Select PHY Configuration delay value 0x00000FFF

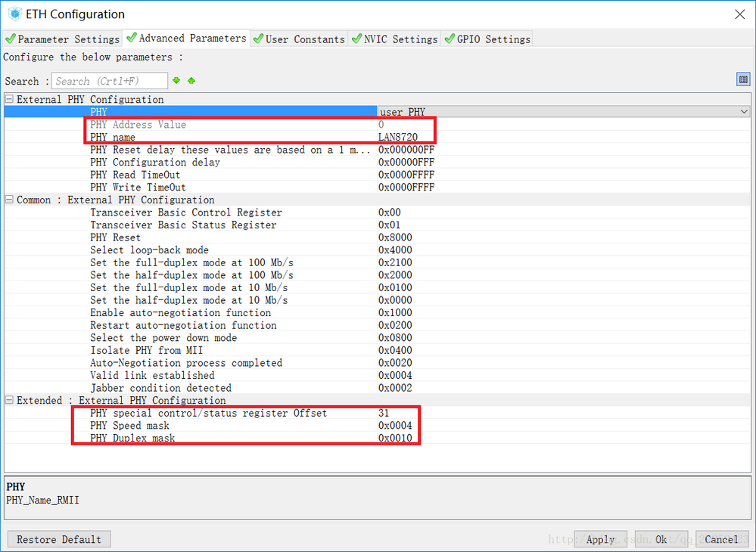point(406,163)
